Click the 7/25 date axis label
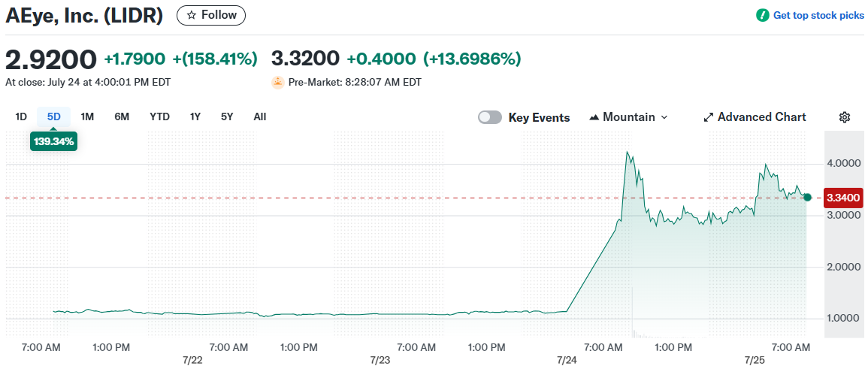 755,360
